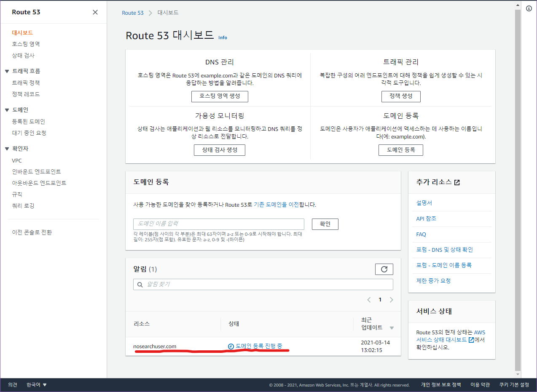Open 포럼 - DNS 및 상태 확인 link
The image size is (537, 392).
(444, 250)
